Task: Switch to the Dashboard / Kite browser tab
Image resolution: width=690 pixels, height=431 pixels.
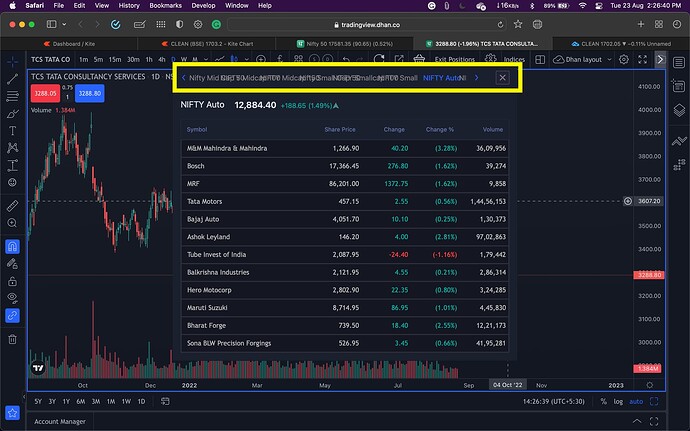Action: (x=69, y=44)
